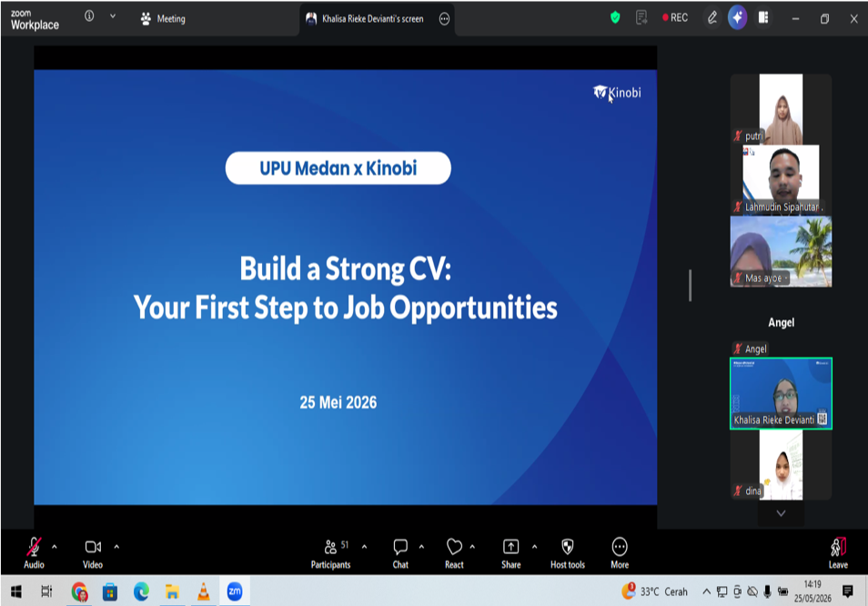Open the Participants panel
868x606 pixels.
pos(331,552)
